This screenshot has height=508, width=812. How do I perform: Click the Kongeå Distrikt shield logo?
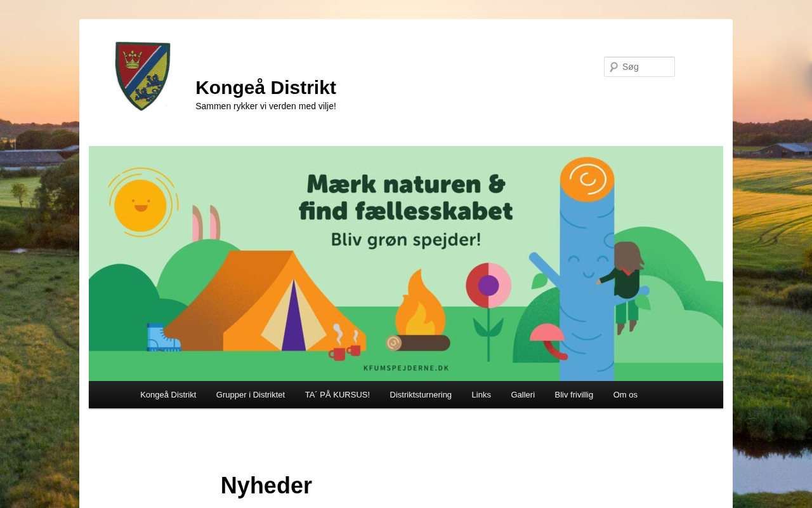[x=143, y=76]
